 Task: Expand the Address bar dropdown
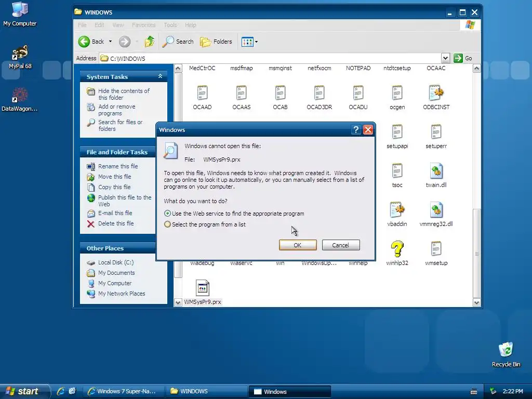pyautogui.click(x=445, y=58)
